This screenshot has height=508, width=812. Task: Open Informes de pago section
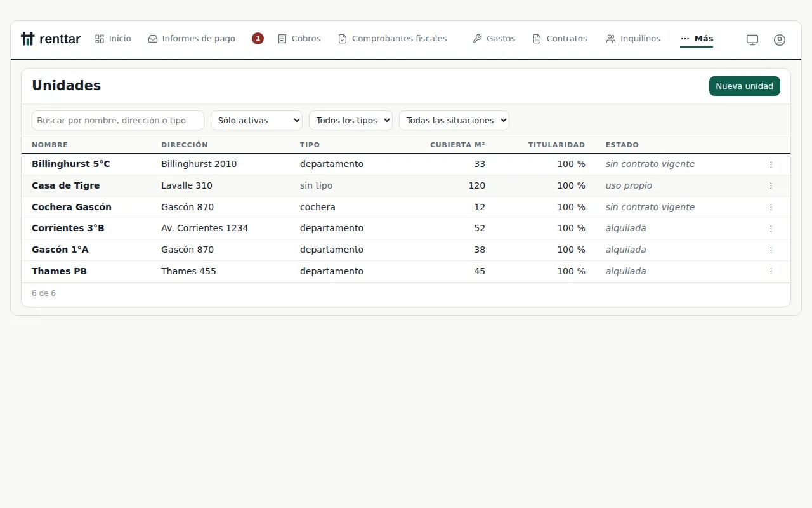pos(192,39)
